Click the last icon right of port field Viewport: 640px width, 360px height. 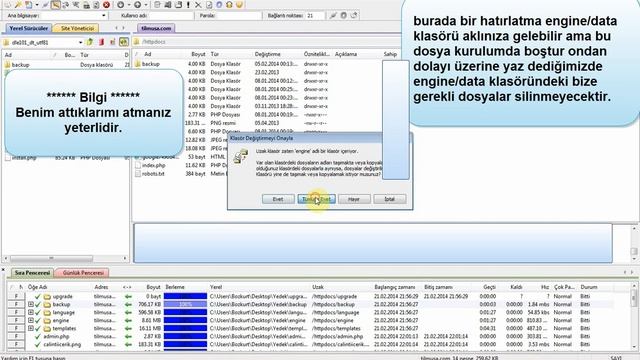tap(354, 16)
